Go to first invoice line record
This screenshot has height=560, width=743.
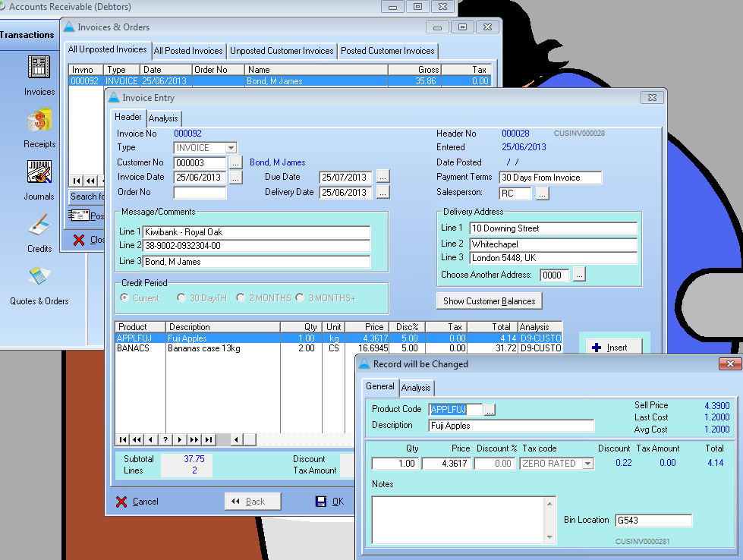click(x=123, y=439)
